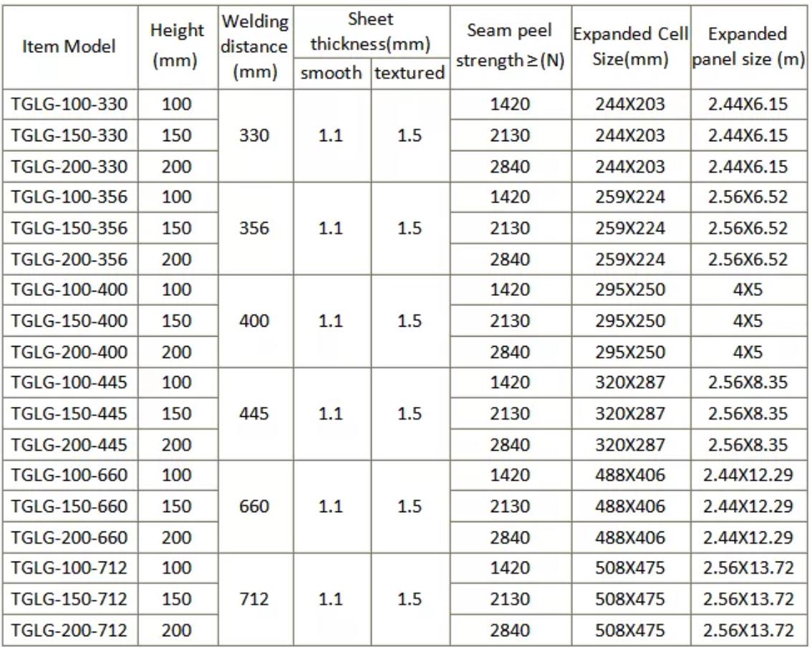Click the 660 welding distance cell
Screen dimensions: 812x649
point(256,506)
